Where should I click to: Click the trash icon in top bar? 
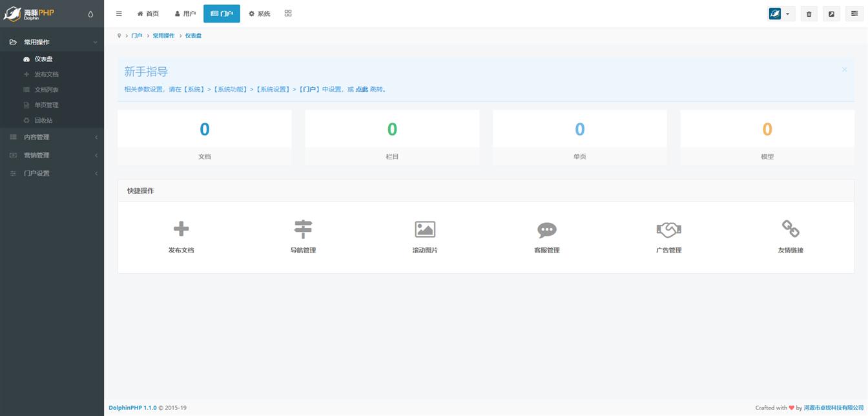click(x=809, y=14)
